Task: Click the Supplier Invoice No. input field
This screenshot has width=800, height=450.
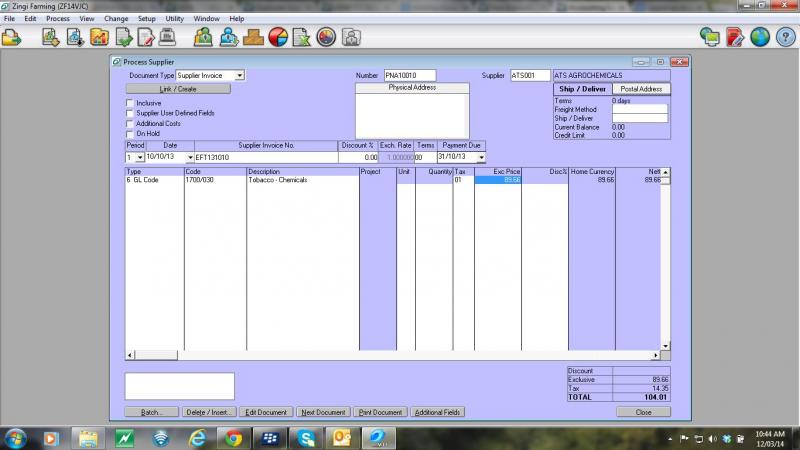Action: pyautogui.click(x=265, y=157)
